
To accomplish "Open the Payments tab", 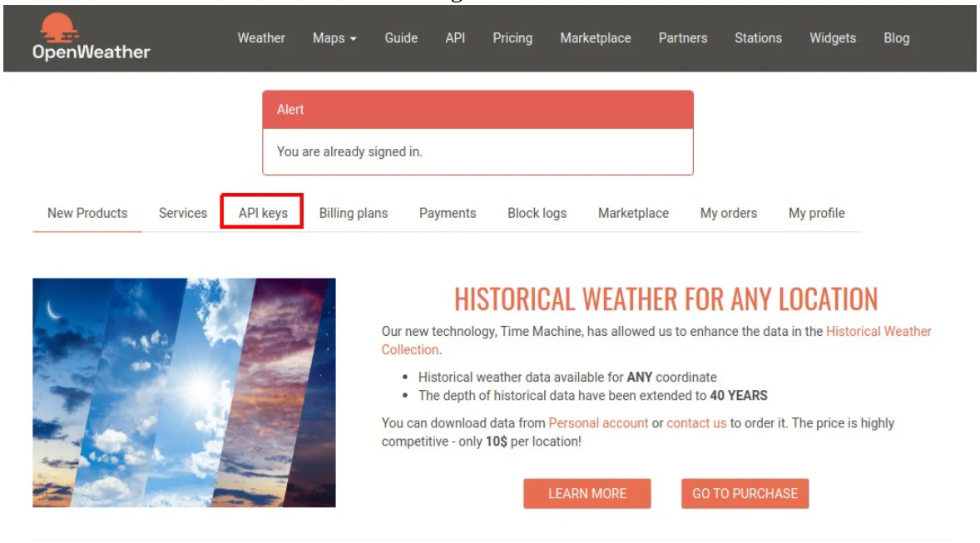I will coord(448,213).
